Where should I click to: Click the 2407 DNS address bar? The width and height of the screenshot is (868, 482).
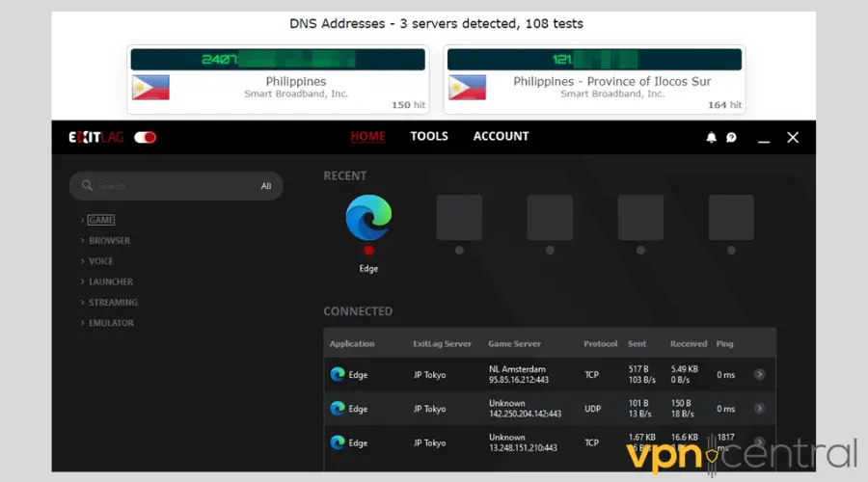click(x=278, y=59)
